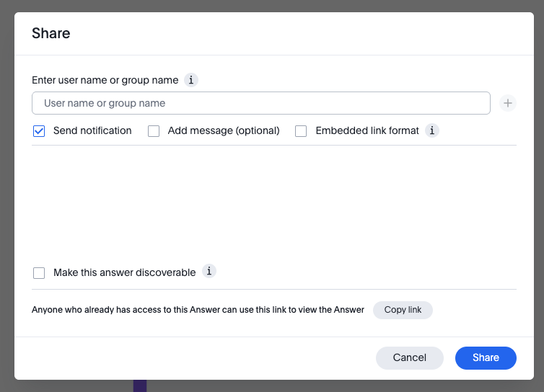Click the 'Embedded link format' label text
The height and width of the screenshot is (392, 544).
click(367, 130)
